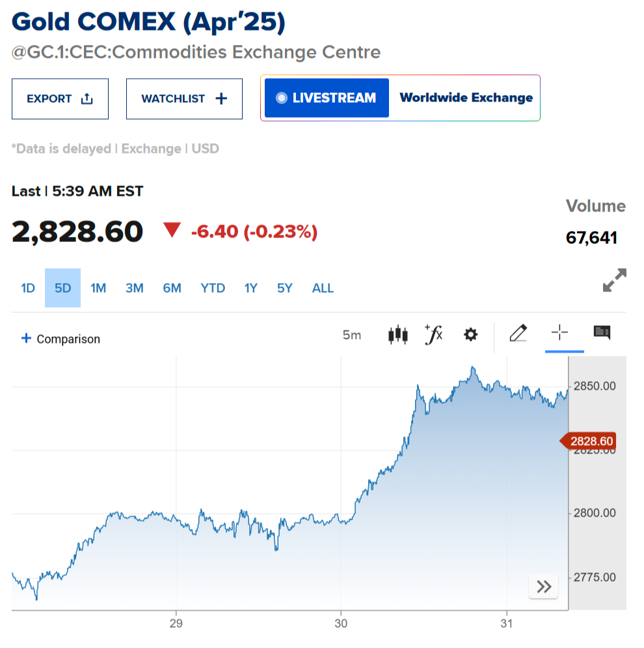Click the 2828.60 current price marker
644x648 pixels.
[590, 442]
